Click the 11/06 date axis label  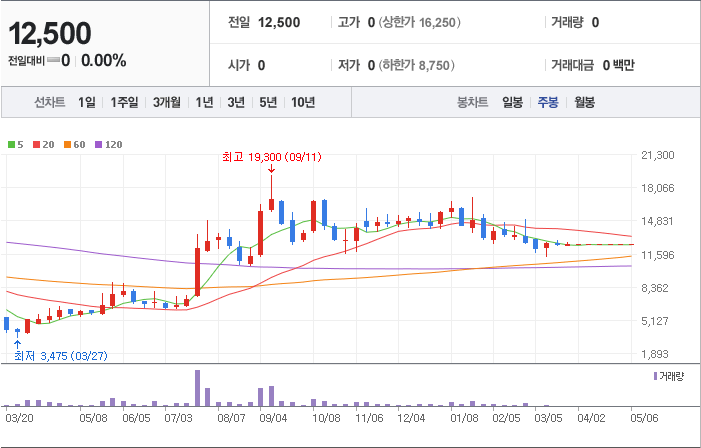[369, 418]
